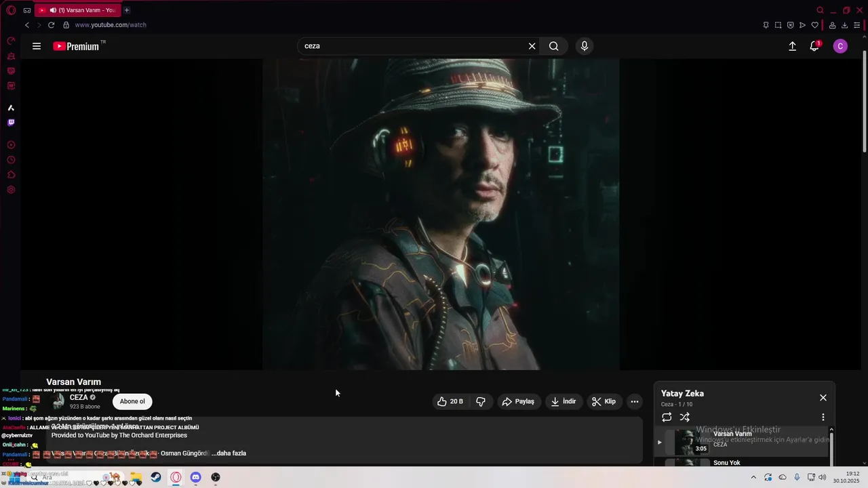Open the YouTube upload/create icon
This screenshot has width=868, height=488.
click(792, 46)
